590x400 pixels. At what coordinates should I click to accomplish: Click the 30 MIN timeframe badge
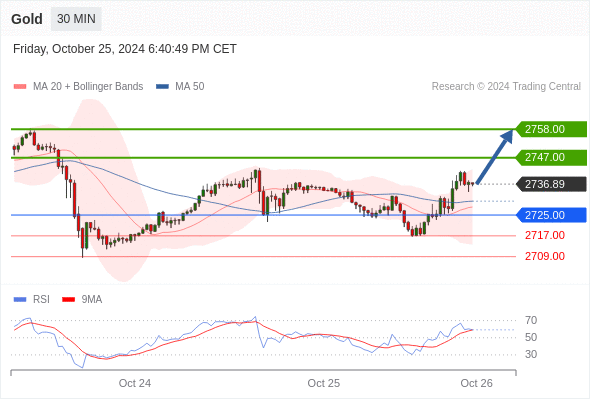pos(76,19)
